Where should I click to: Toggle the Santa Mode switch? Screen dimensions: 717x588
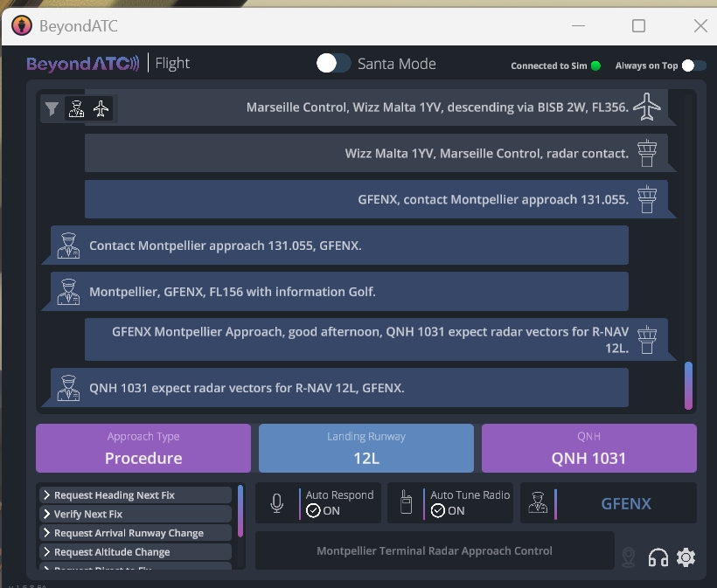333,64
